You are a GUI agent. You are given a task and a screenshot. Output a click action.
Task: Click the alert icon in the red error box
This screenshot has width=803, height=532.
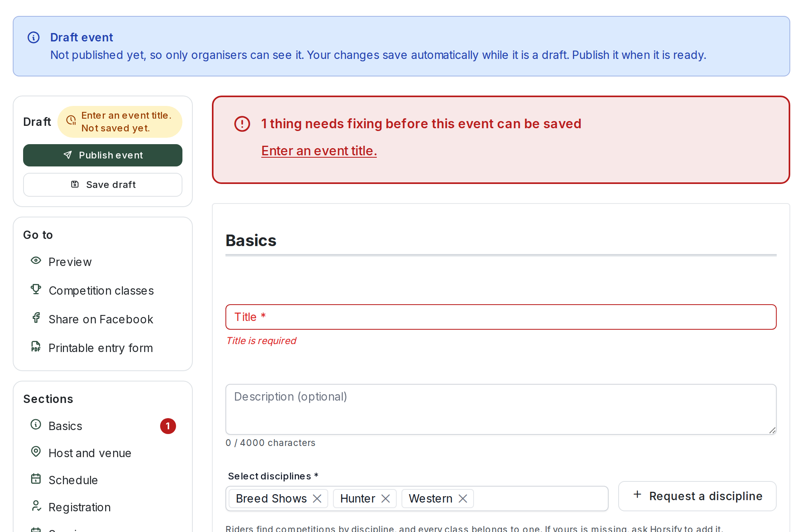point(242,124)
